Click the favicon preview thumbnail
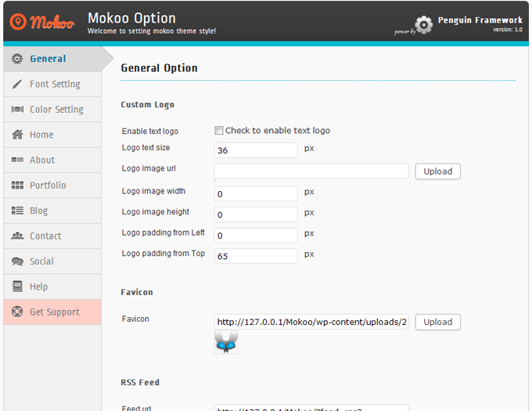The width and height of the screenshot is (532, 411). click(226, 341)
